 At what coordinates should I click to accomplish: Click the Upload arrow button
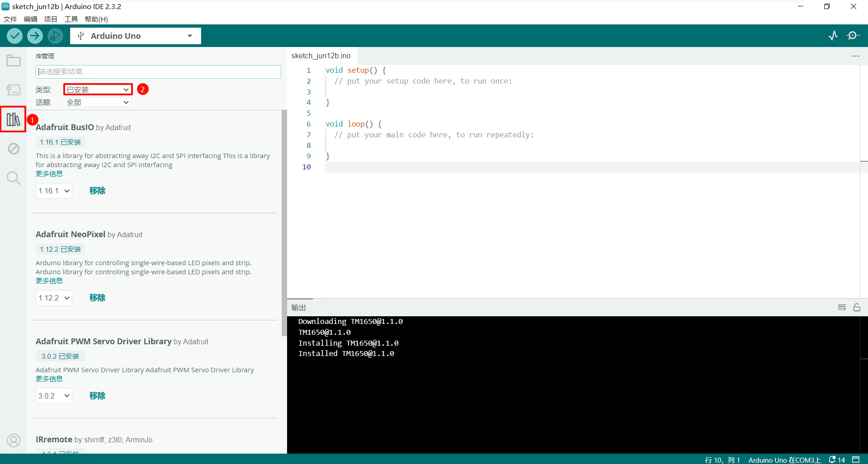(35, 36)
